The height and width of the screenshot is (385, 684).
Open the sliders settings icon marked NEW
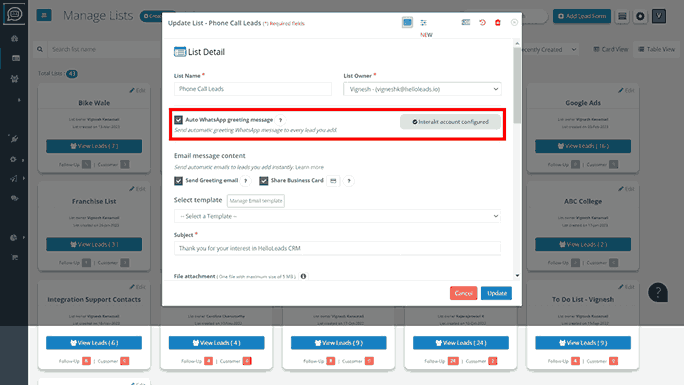point(424,23)
